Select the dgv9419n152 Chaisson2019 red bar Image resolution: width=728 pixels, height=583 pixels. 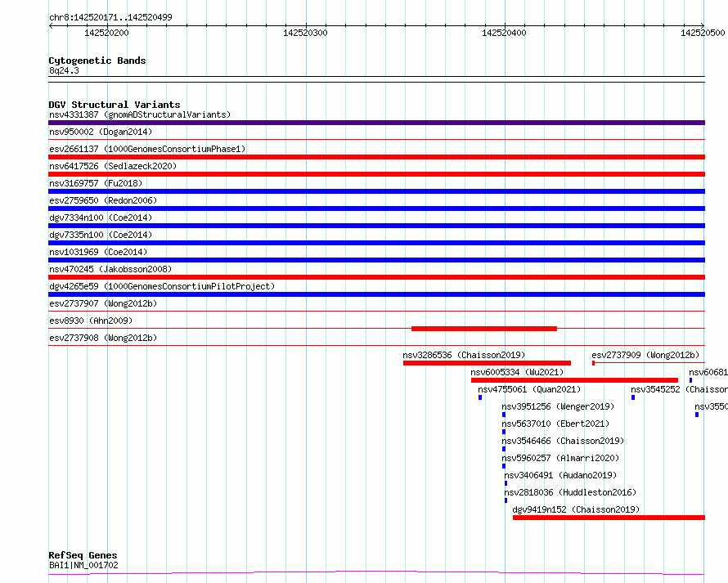608,518
